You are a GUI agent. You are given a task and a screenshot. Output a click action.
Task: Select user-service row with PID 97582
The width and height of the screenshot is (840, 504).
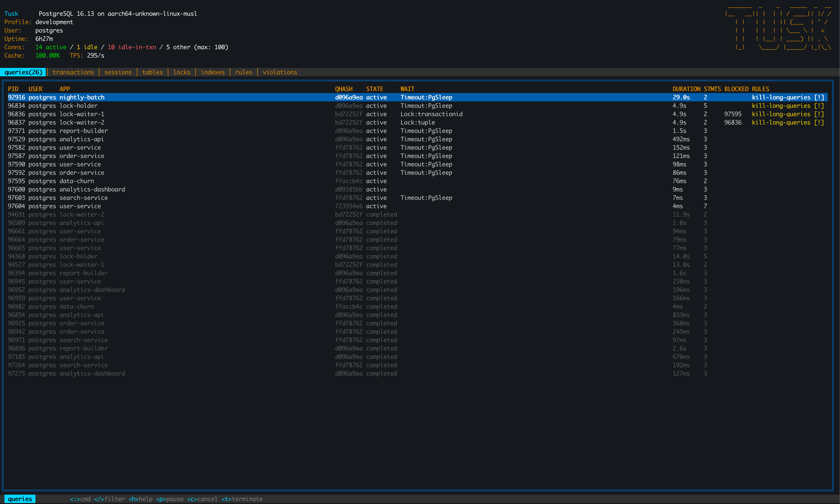417,147
